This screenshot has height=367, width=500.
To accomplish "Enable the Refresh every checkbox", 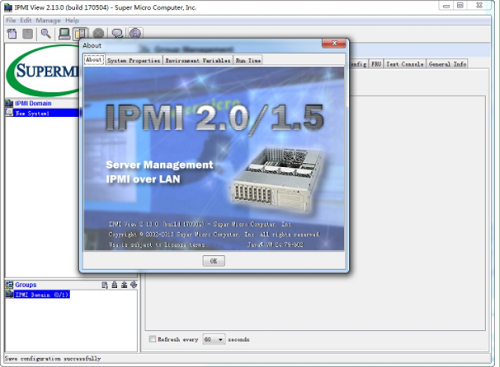I will click(152, 339).
